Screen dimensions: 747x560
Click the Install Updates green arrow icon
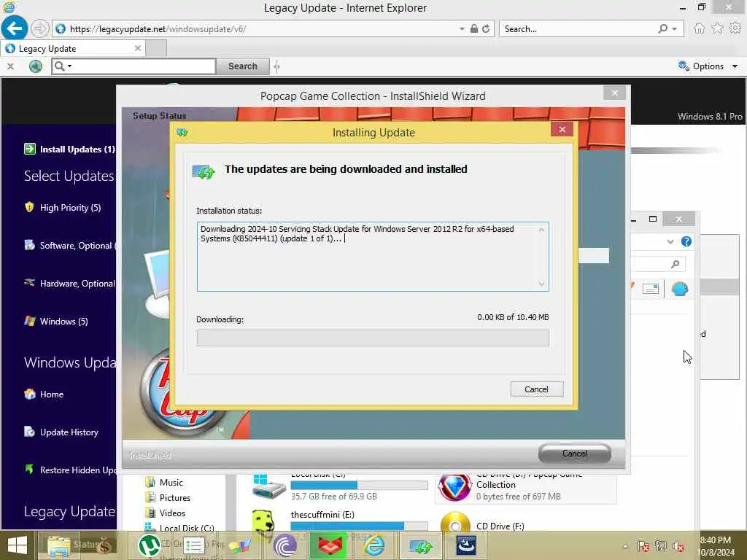[29, 149]
